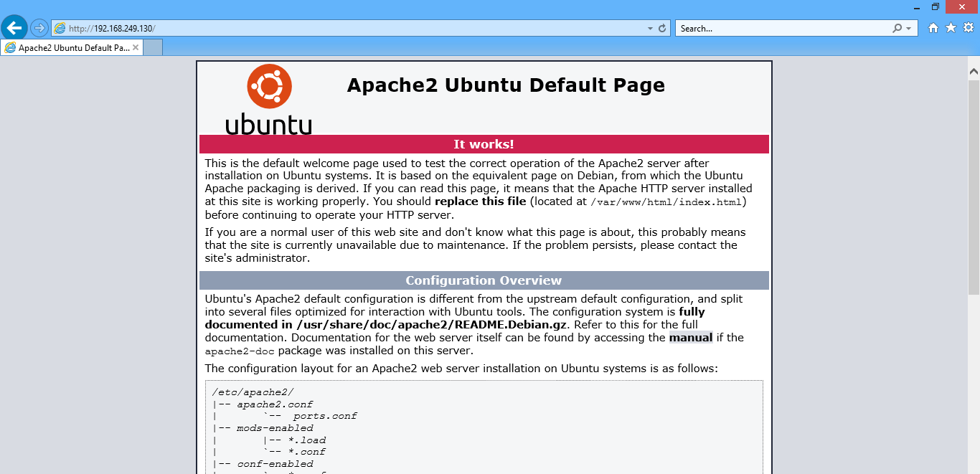The height and width of the screenshot is (474, 980).
Task: Expand the address bar autocomplete dropdown arrow
Action: click(x=650, y=29)
